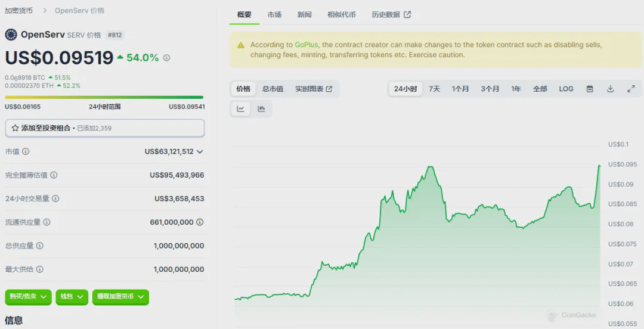Click breadcrumb chevron after 加密货币

45,11
